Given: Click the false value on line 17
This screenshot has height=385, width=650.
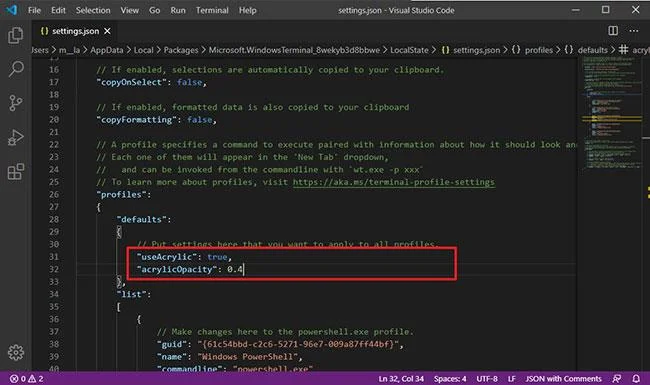Looking at the screenshot, I should [x=189, y=82].
